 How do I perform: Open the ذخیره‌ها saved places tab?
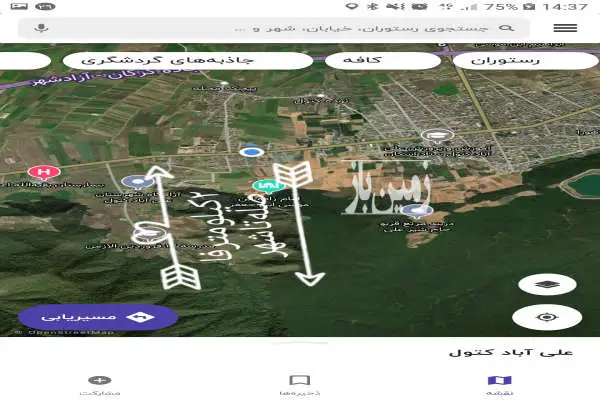pyautogui.click(x=300, y=385)
